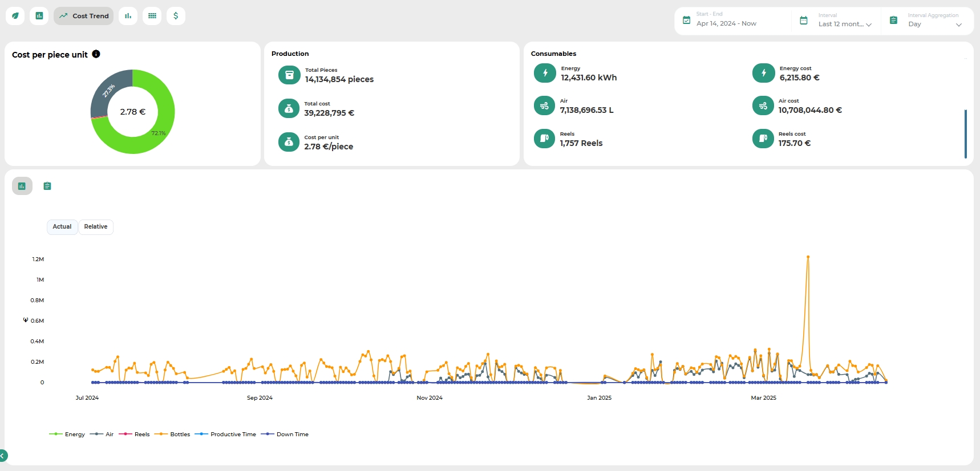980x471 pixels.
Task: Toggle Productive Time legend entry
Action: [x=226, y=435]
